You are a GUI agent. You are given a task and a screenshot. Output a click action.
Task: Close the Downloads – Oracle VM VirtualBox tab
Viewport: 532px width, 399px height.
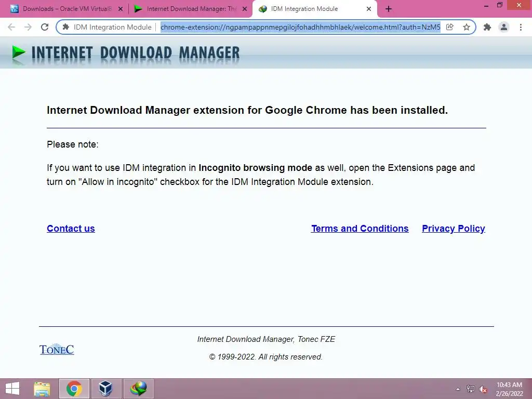121,9
